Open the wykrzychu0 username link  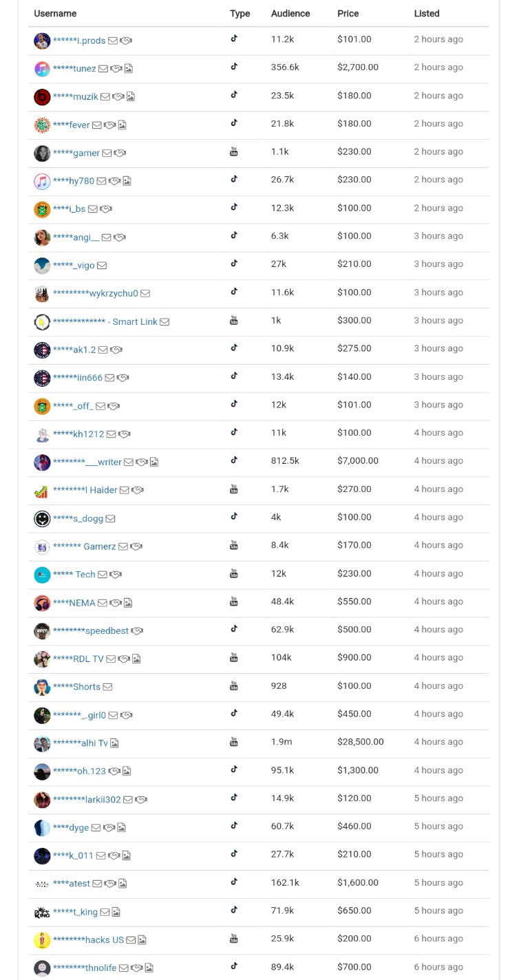(96, 293)
